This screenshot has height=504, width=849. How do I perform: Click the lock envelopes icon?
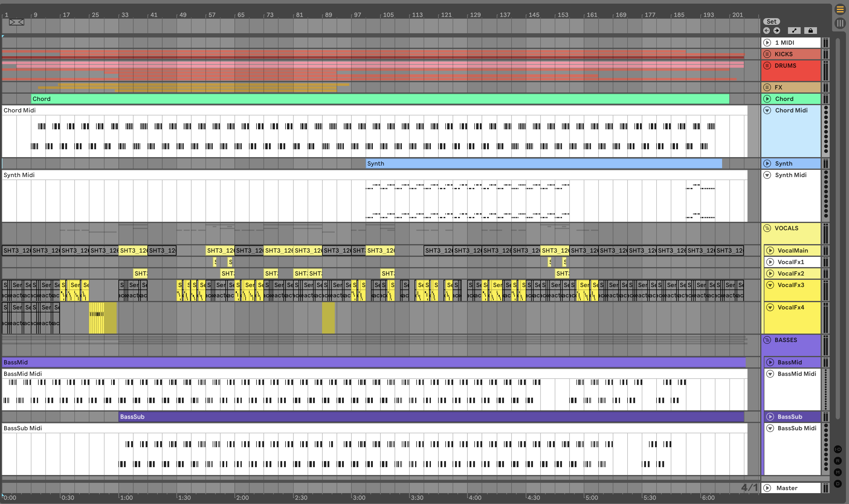point(810,31)
